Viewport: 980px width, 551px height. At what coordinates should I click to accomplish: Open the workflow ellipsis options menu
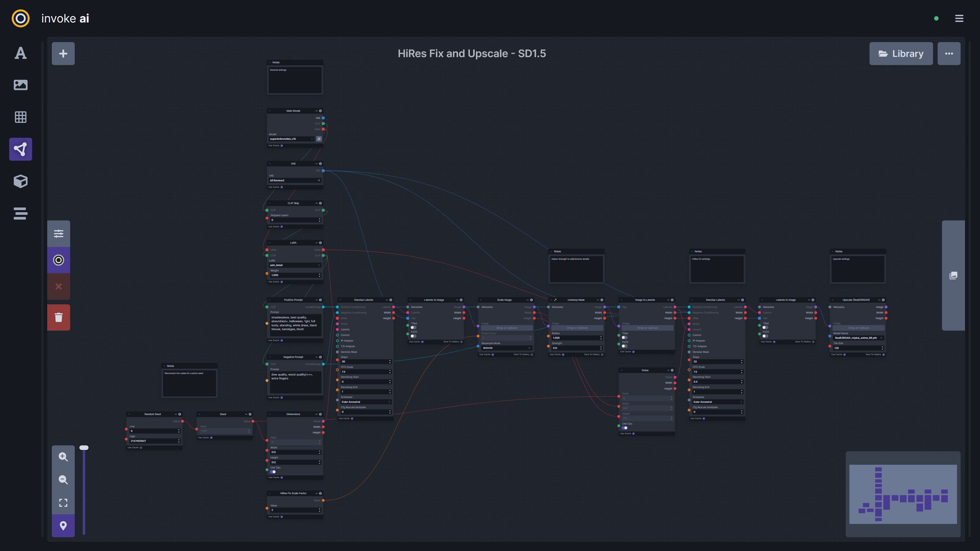coord(949,54)
